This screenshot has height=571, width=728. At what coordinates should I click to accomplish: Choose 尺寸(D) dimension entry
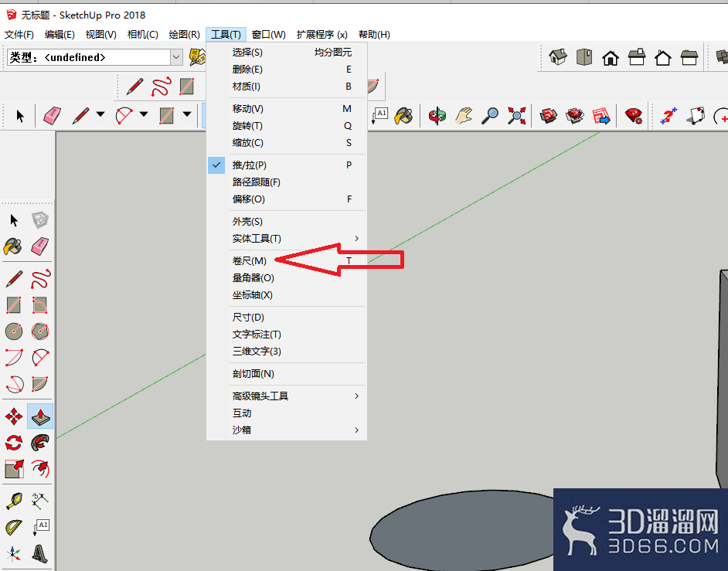pyautogui.click(x=287, y=318)
